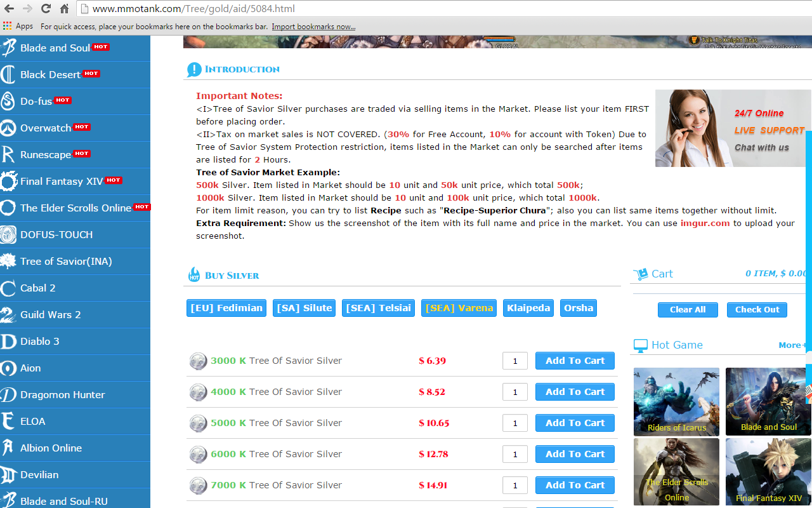Click the shopping cart icon
The width and height of the screenshot is (812, 508).
pyautogui.click(x=641, y=274)
